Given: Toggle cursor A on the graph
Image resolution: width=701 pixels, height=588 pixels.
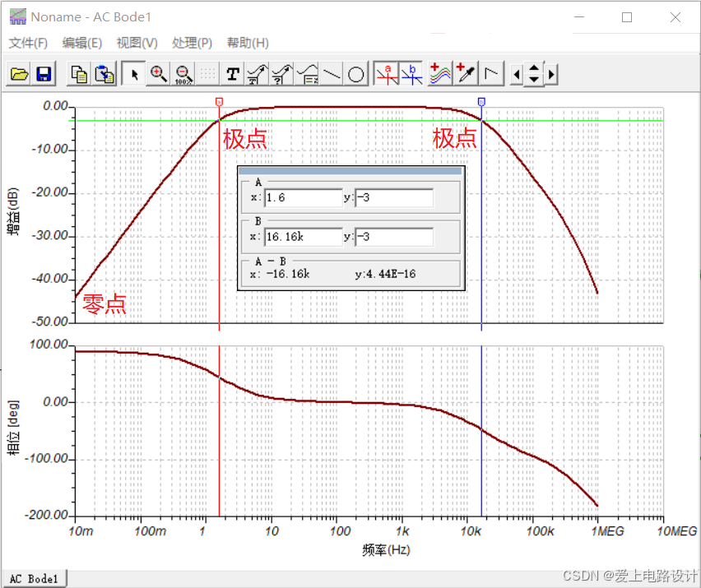Looking at the screenshot, I should coord(386,75).
